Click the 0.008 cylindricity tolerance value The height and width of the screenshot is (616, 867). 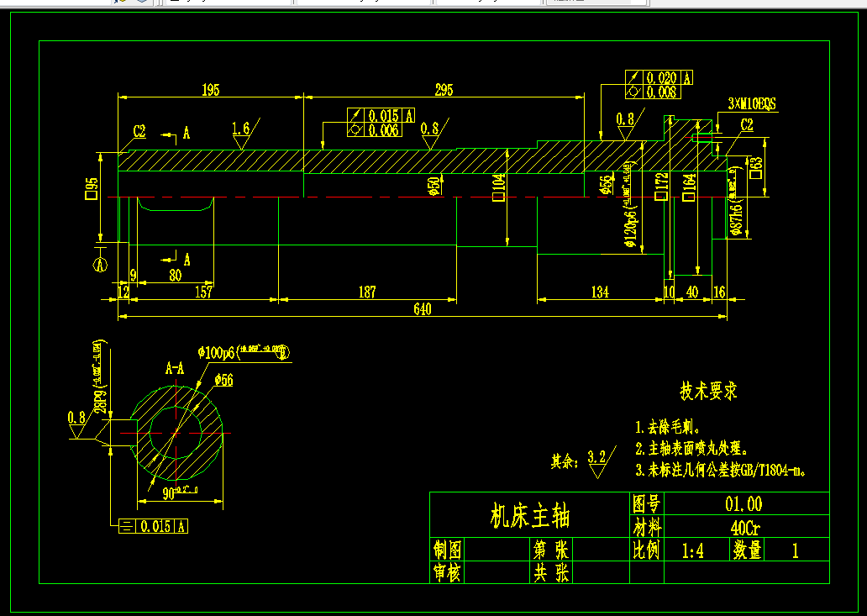661,92
